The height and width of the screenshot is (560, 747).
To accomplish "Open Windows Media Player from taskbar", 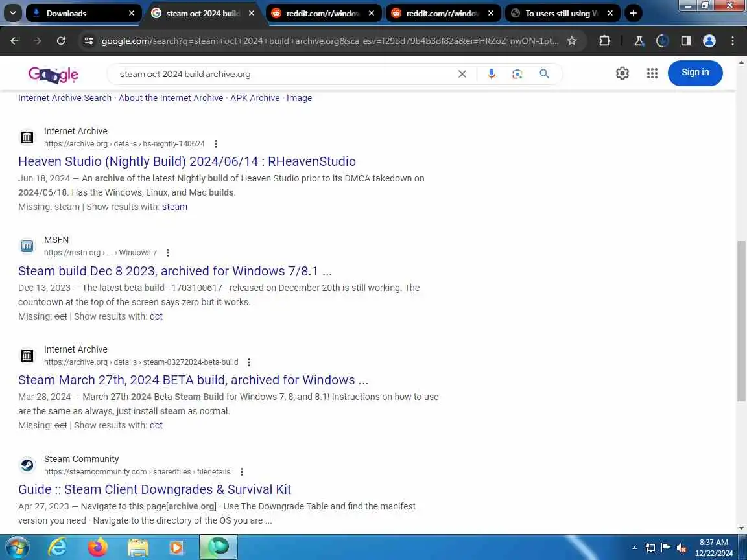I will pyautogui.click(x=177, y=548).
